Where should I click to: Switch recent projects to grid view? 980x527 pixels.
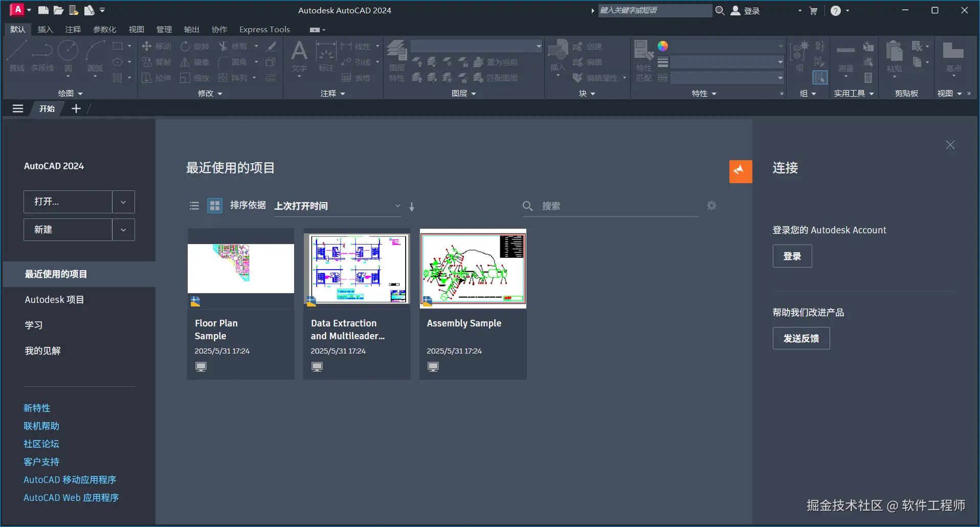coord(215,206)
